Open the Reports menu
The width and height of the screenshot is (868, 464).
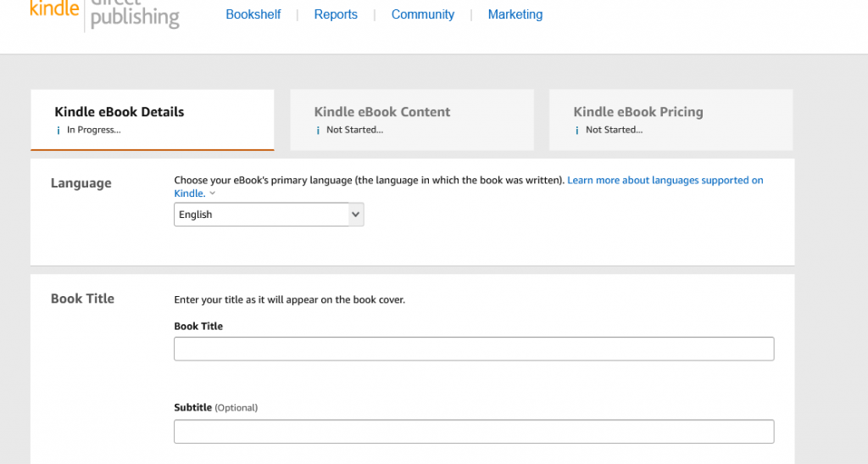pos(336,14)
